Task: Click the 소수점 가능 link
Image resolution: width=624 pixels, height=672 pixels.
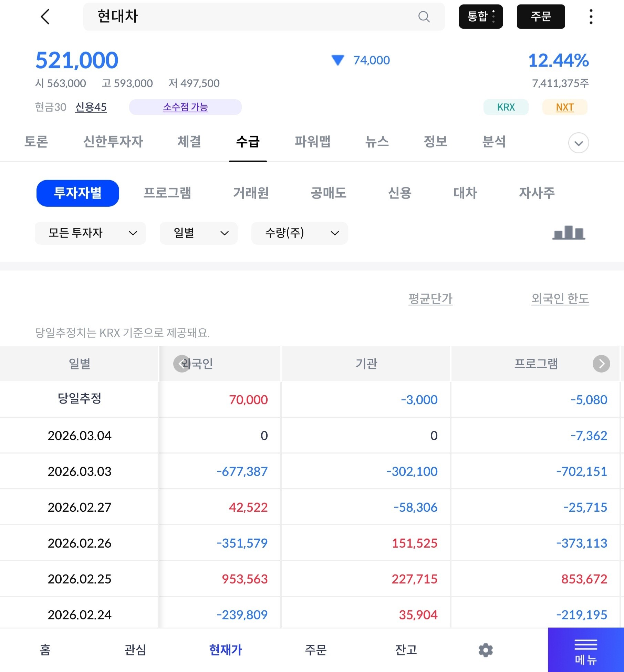Action: coord(185,107)
